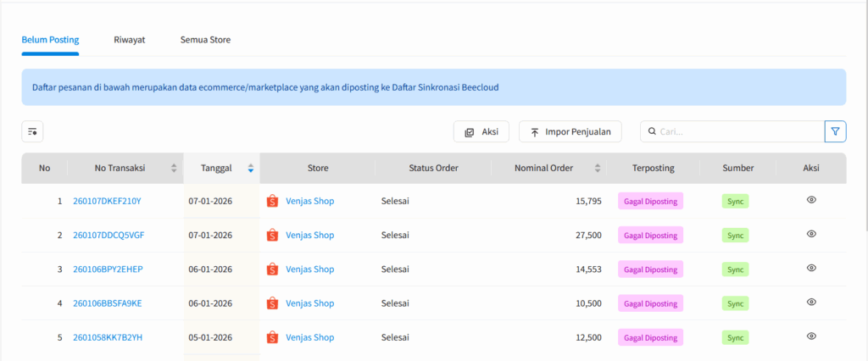Screen dimensions: 868x361
Task: Click Gagal Diposting badge for order 2601058KK7B2YH
Action: click(650, 338)
